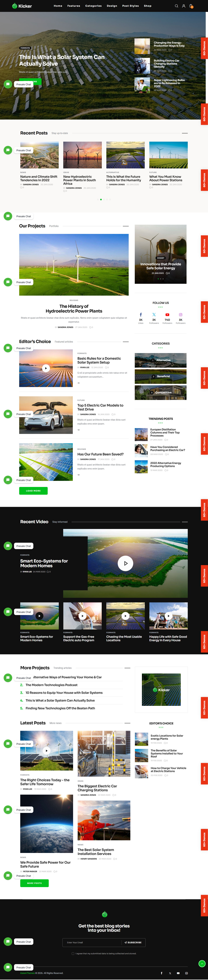Click the Instagram icon under Follow Us
208x980 pixels.
pos(181,315)
